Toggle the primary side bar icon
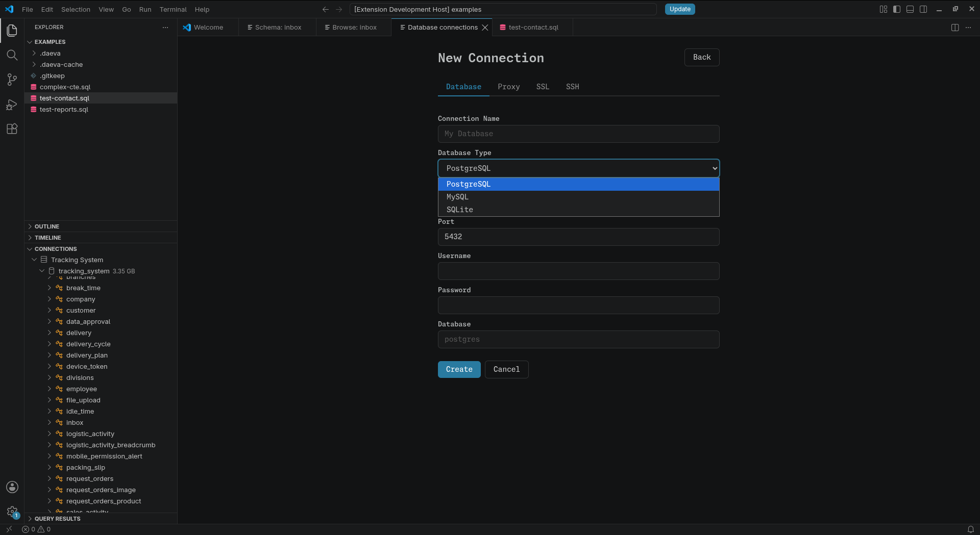 tap(897, 9)
